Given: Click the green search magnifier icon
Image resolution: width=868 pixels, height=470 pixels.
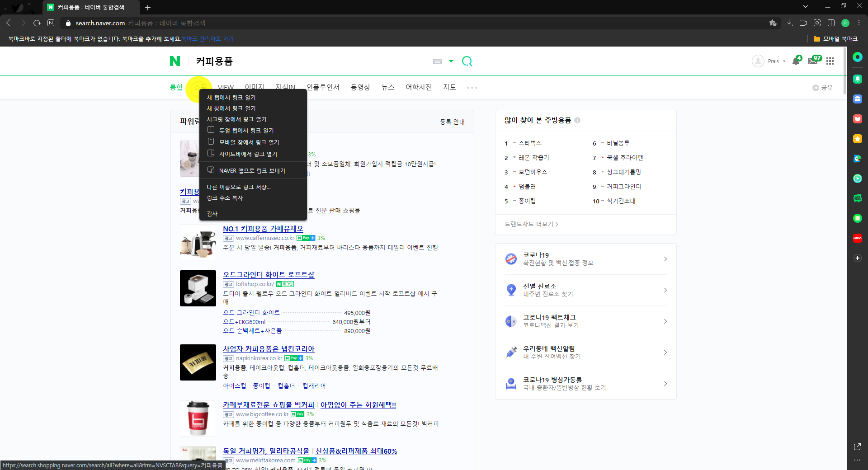Looking at the screenshot, I should click(467, 61).
